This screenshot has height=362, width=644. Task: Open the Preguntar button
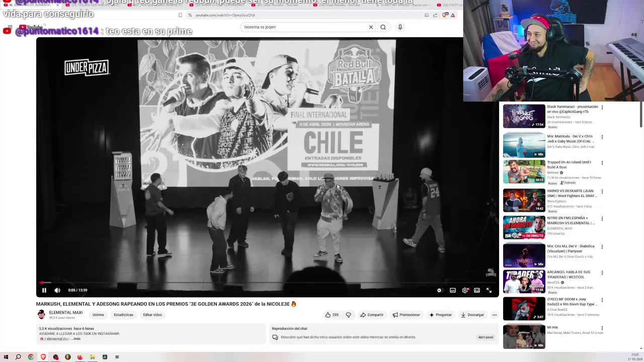(440, 315)
